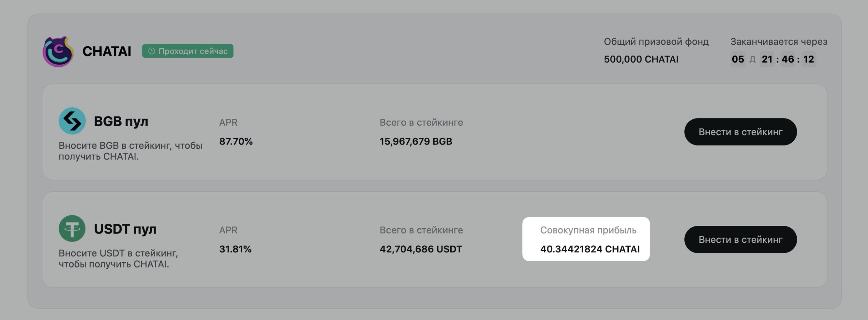Click the 'Совокупная прибыль' label

pos(588,230)
